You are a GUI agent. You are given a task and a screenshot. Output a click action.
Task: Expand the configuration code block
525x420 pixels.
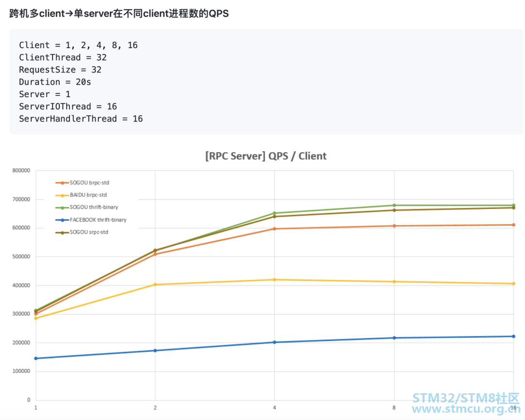click(x=262, y=82)
